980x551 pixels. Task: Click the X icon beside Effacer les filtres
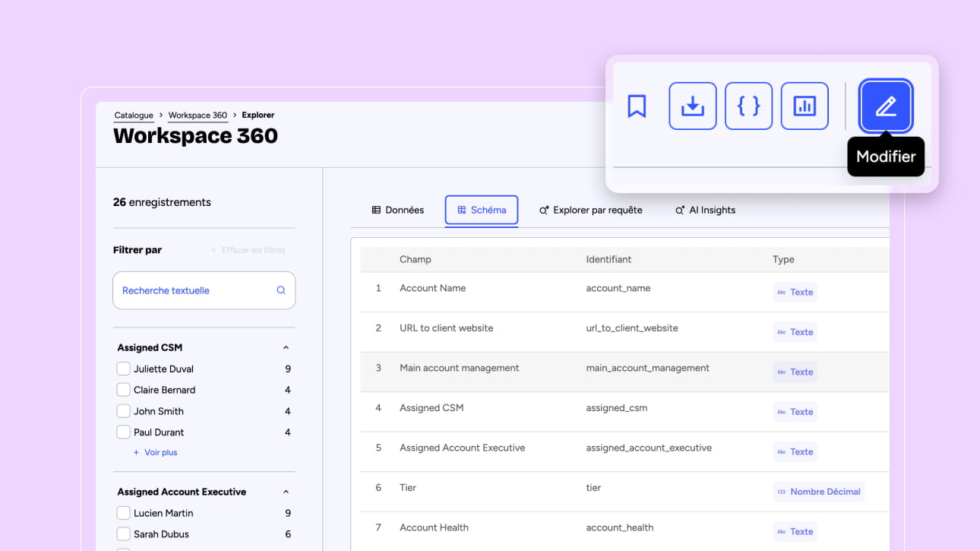(x=213, y=250)
